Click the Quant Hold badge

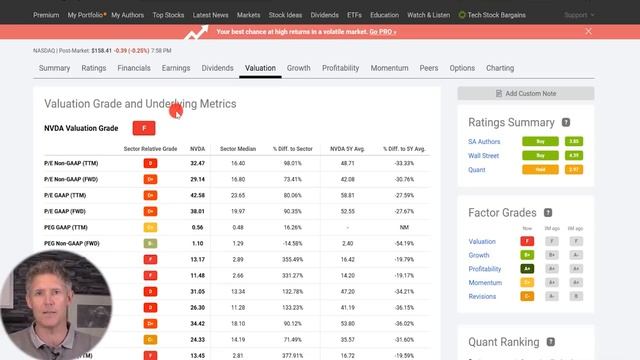click(x=540, y=170)
